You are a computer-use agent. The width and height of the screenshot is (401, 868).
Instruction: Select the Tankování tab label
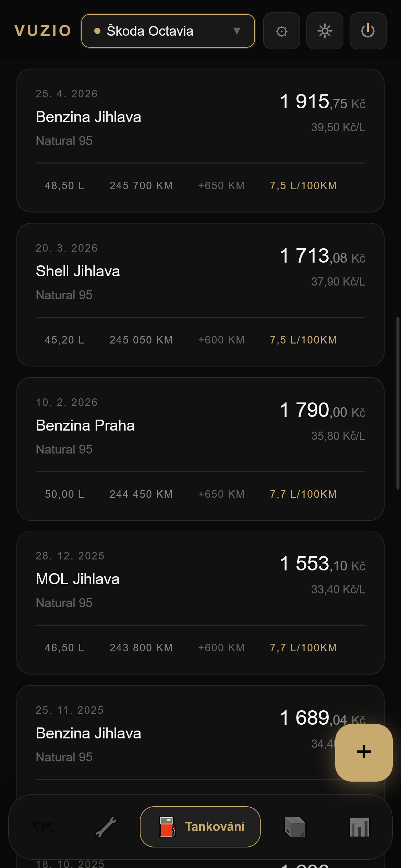pyautogui.click(x=215, y=827)
